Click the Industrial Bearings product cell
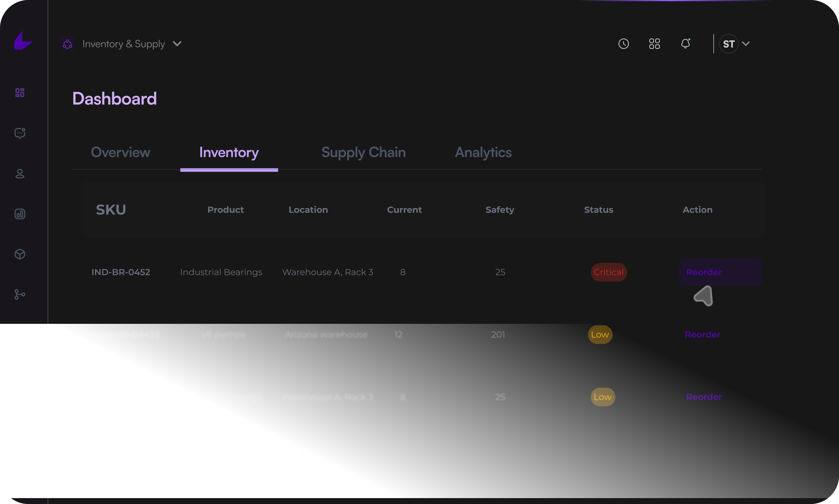The image size is (839, 504). 221,272
